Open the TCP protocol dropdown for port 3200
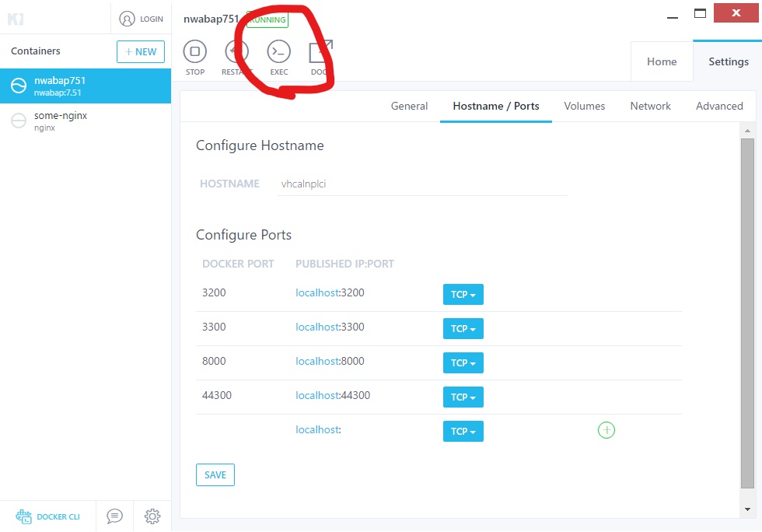 point(463,294)
